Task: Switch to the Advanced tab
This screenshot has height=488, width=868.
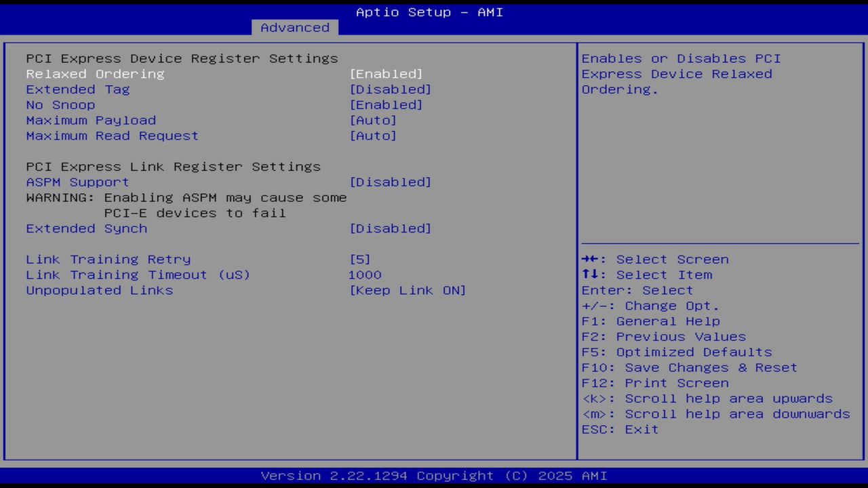Action: (294, 27)
